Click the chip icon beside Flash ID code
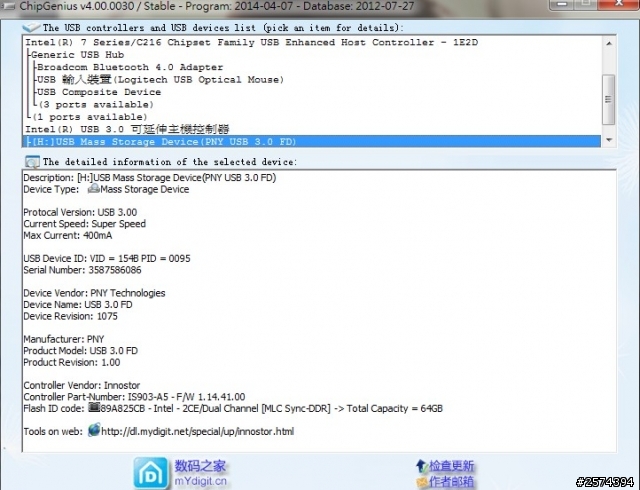This screenshot has height=490, width=640. (94, 407)
